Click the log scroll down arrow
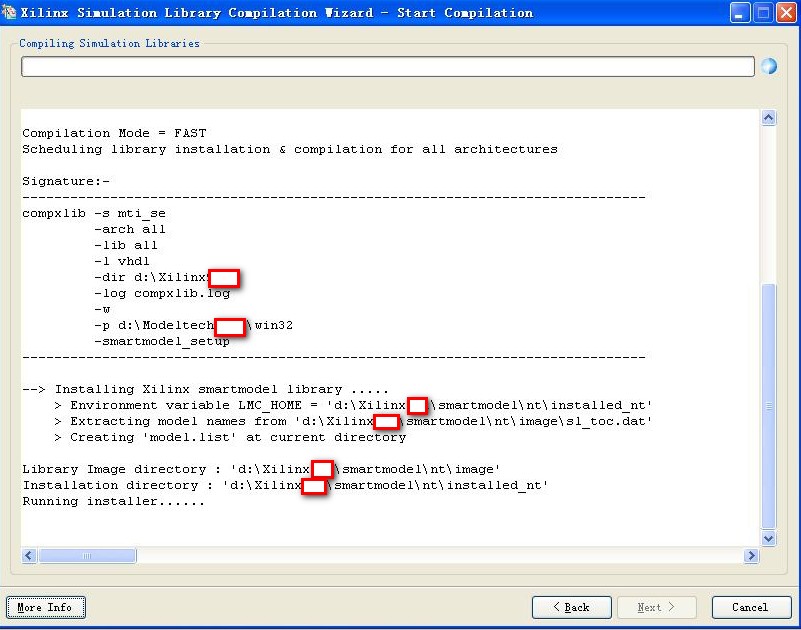Screen dimensions: 801x630 768,538
